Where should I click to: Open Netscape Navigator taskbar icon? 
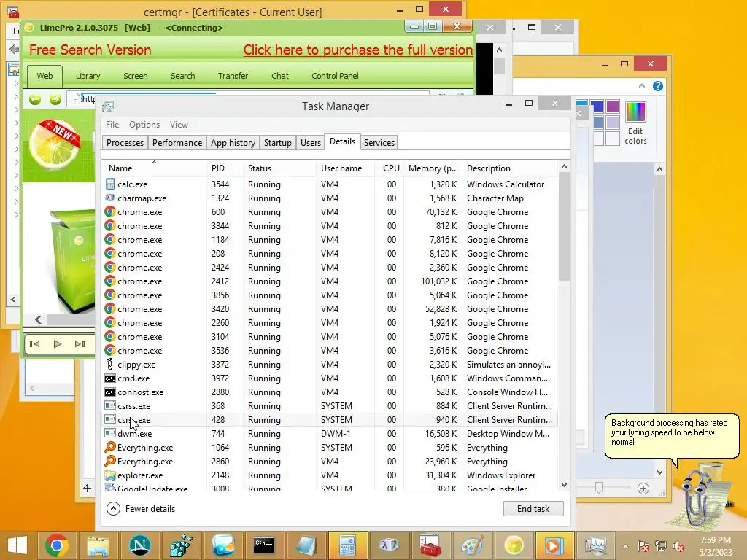[x=139, y=545]
